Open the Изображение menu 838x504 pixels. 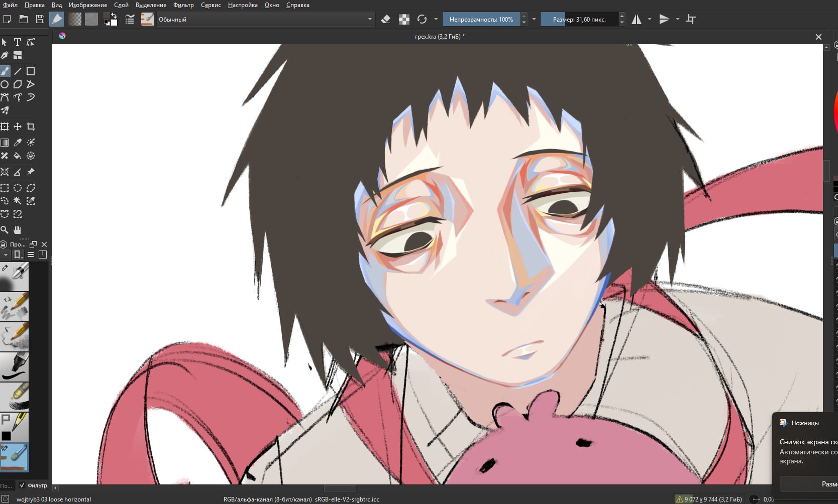click(x=88, y=5)
